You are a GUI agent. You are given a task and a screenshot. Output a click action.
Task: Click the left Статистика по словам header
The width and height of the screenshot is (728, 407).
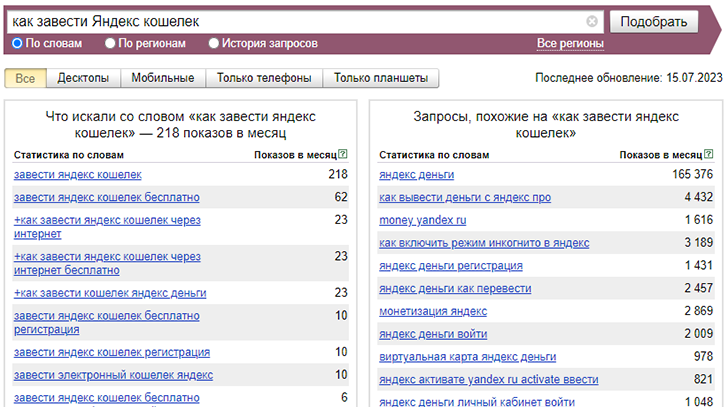point(69,155)
